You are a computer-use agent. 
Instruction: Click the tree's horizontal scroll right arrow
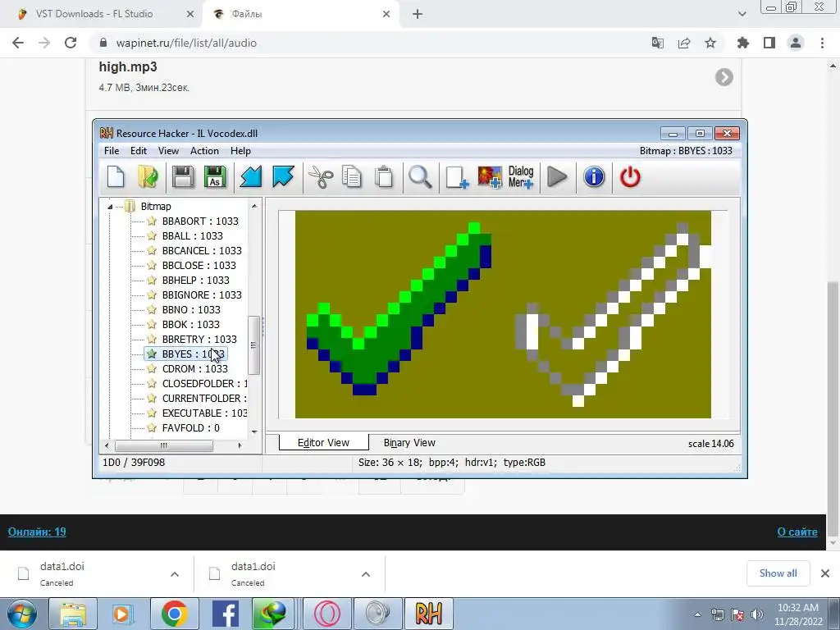(x=240, y=445)
